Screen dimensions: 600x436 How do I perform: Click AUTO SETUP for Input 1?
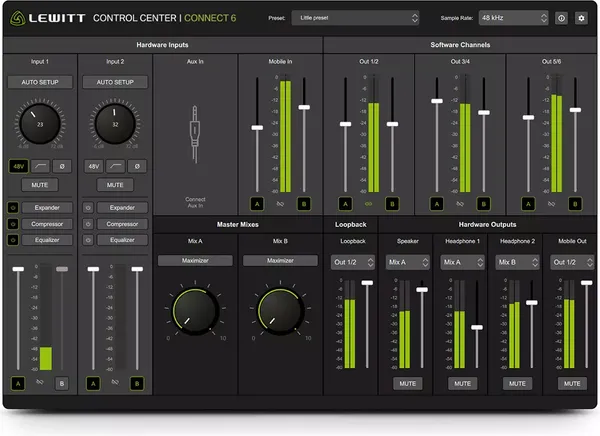(40, 82)
